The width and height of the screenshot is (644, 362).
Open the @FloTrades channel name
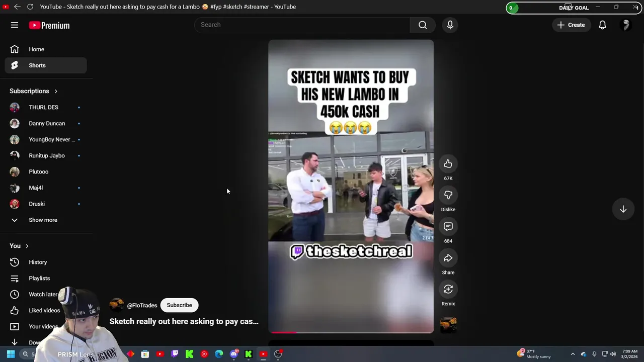[x=142, y=305]
